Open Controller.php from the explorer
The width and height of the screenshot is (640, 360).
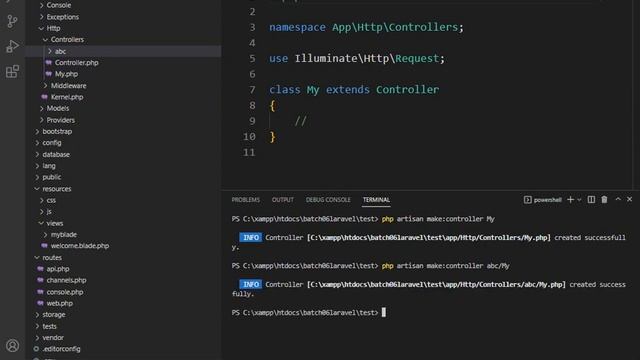(x=77, y=62)
